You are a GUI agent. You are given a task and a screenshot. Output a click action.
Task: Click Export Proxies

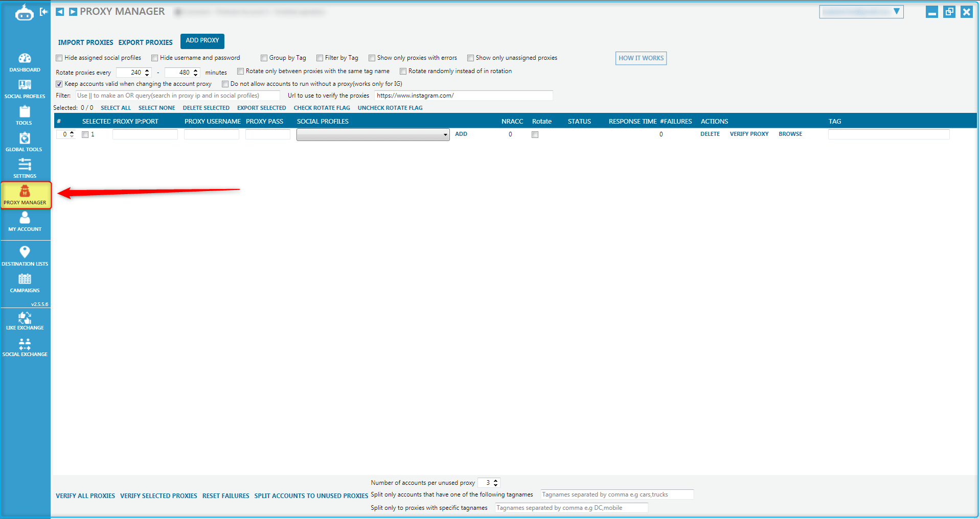click(146, 42)
